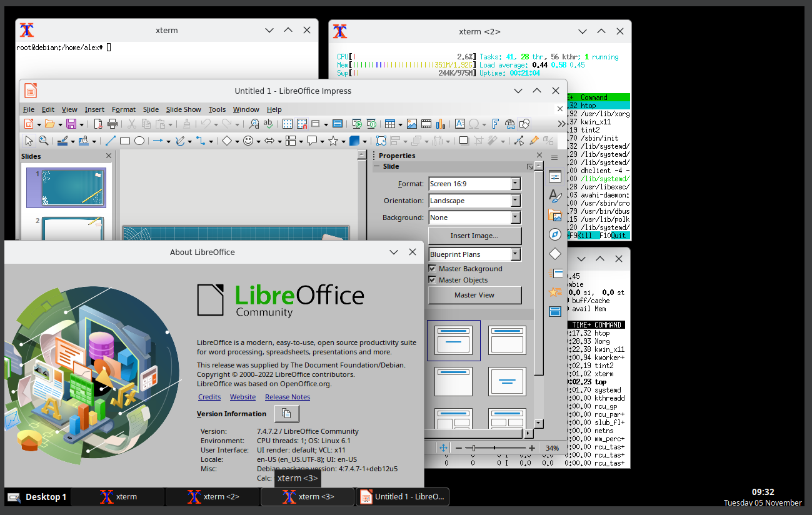Copy version information to clipboard
Screen dimensions: 812x515
pyautogui.click(x=286, y=414)
